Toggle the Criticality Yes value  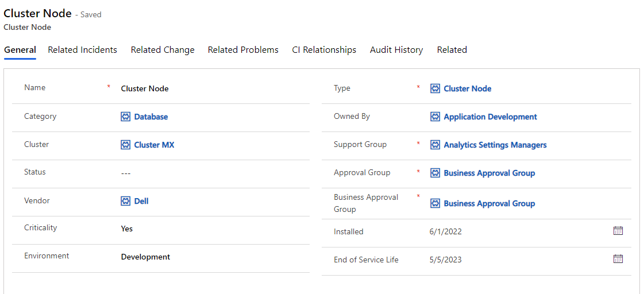click(127, 229)
